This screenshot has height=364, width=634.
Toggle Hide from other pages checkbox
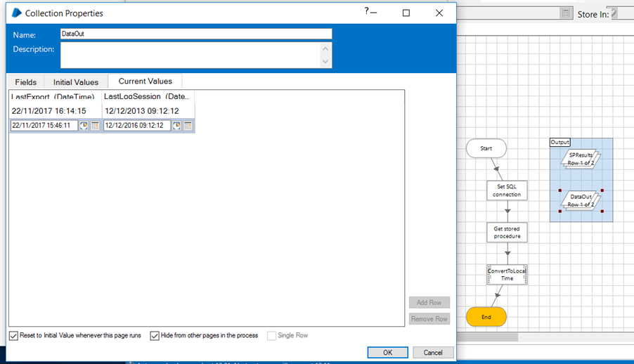[155, 336]
